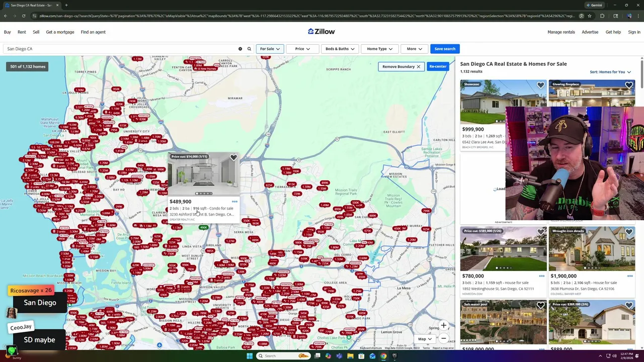Open File Explorer from the taskbar
Image resolution: width=644 pixels, height=362 pixels.
[350, 356]
